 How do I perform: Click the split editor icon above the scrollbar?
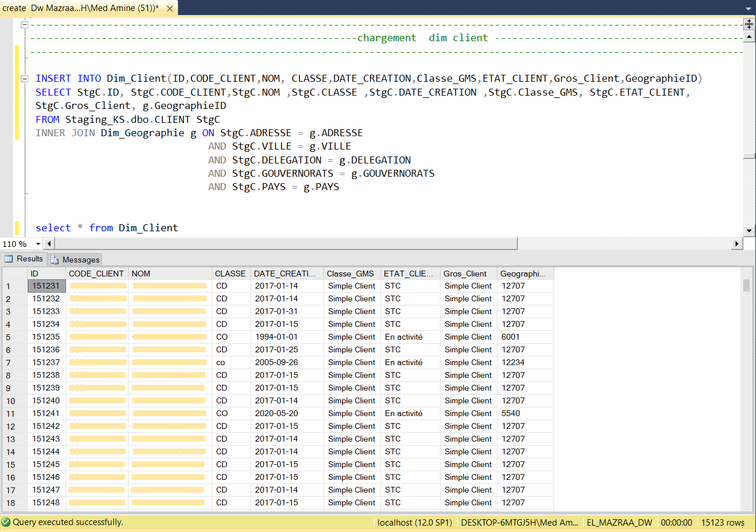748,24
